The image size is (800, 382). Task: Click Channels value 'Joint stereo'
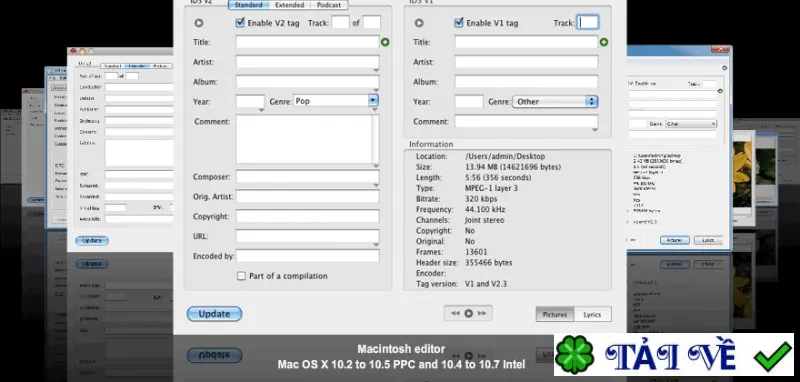tap(484, 220)
